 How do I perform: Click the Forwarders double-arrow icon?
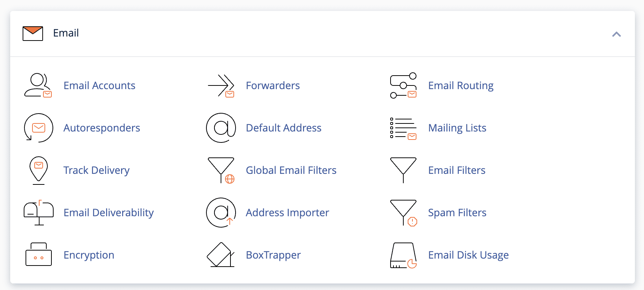point(221,85)
